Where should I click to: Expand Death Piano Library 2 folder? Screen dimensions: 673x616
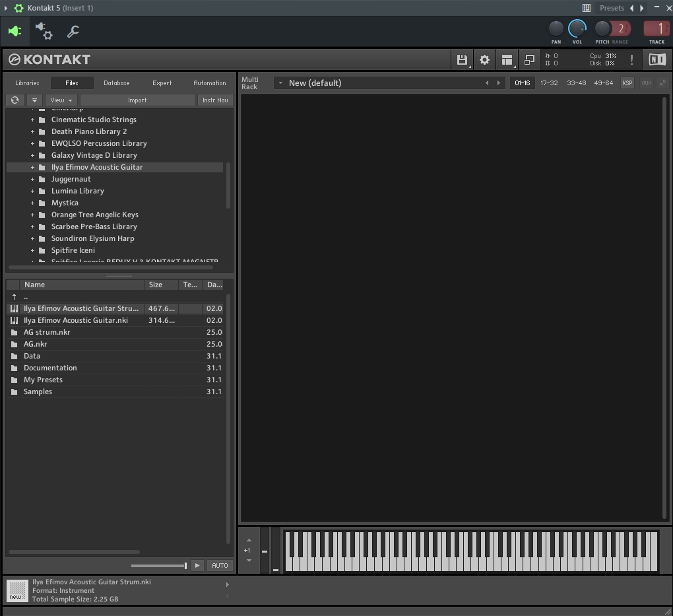tap(32, 132)
